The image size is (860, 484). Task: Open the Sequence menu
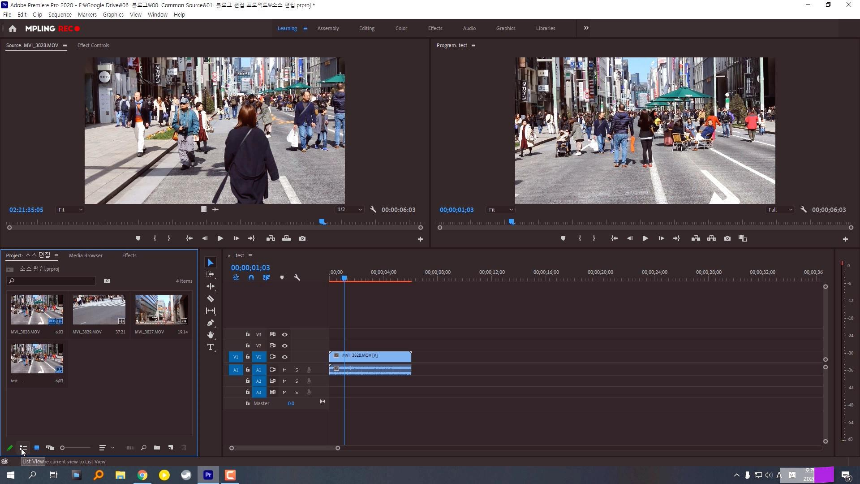point(60,15)
